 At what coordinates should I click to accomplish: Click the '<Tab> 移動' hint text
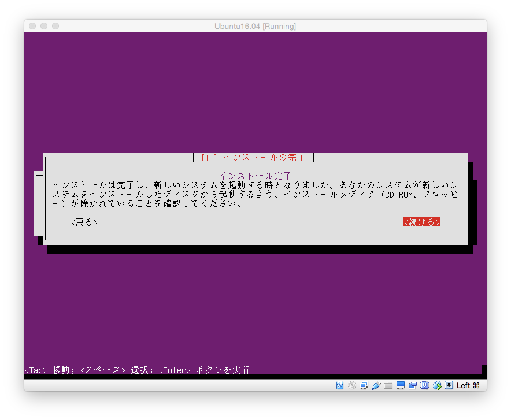[x=47, y=370]
